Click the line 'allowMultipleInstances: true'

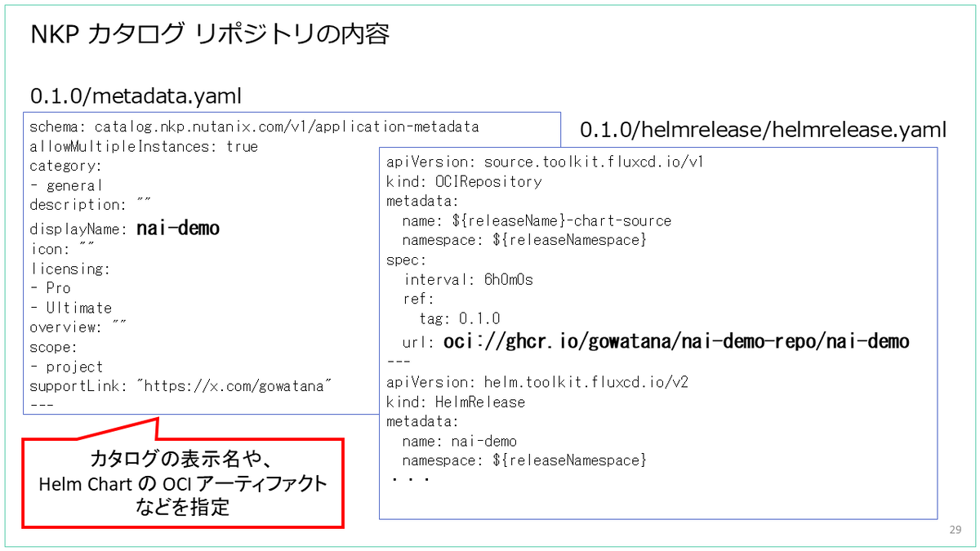[144, 147]
